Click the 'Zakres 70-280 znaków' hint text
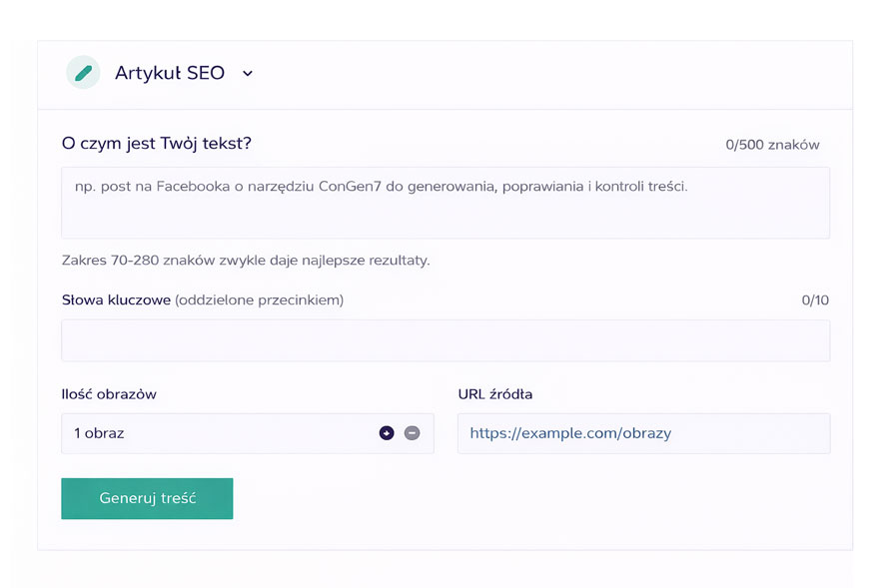The width and height of the screenshot is (889, 588). [246, 261]
